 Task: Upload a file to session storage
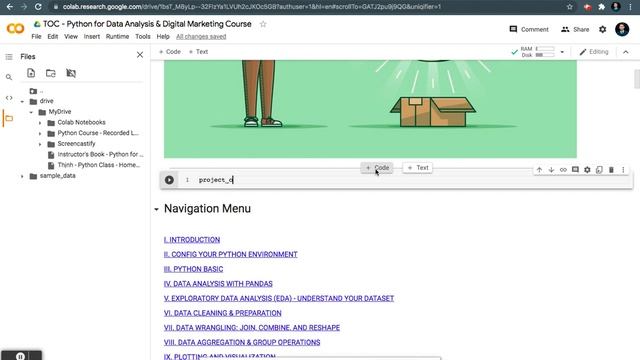[31, 73]
